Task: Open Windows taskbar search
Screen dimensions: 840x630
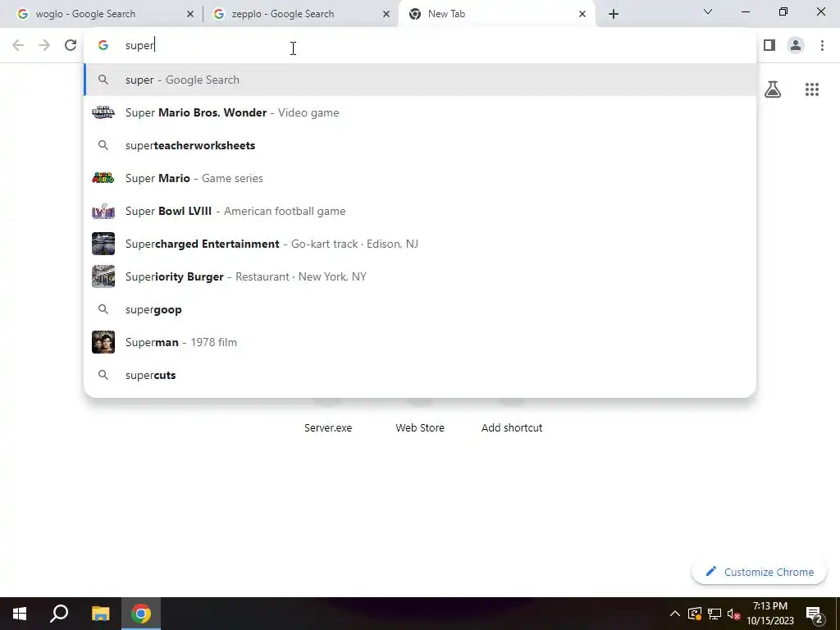Action: click(59, 614)
